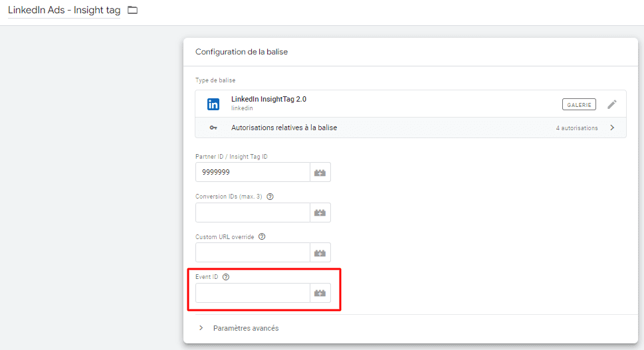Click into the Partner ID / Insight Tag ID field
Screen dimensions: 644x350
click(x=253, y=172)
